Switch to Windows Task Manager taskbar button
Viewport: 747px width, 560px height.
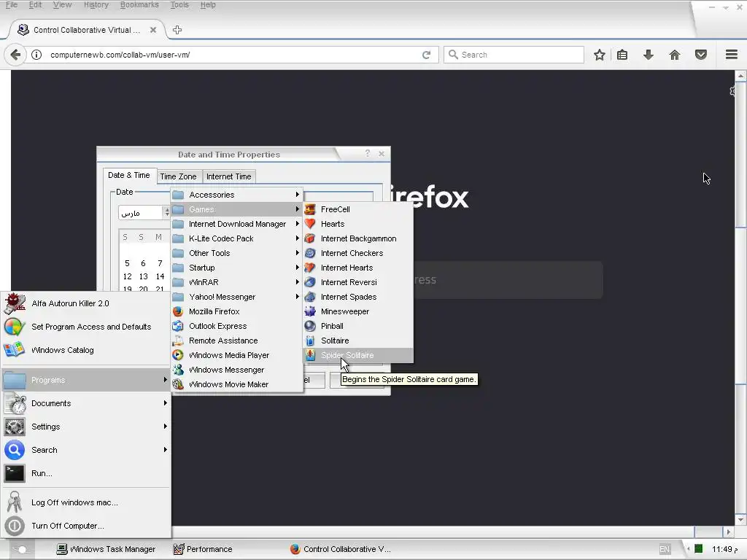(x=106, y=549)
